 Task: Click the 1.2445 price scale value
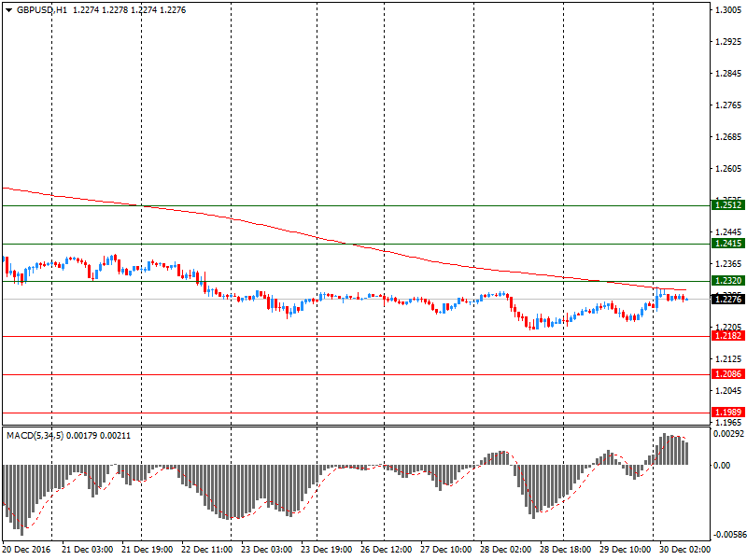point(728,231)
